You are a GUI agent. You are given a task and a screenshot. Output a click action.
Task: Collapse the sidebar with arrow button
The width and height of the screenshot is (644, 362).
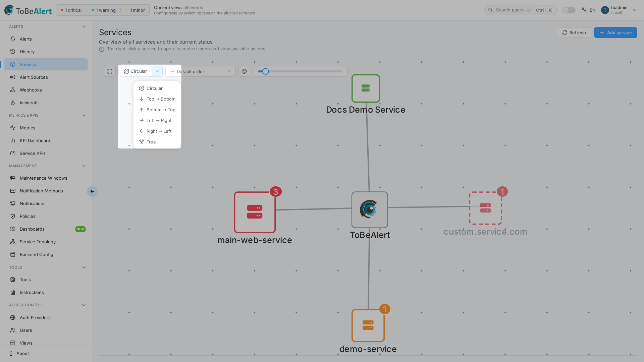tap(92, 191)
